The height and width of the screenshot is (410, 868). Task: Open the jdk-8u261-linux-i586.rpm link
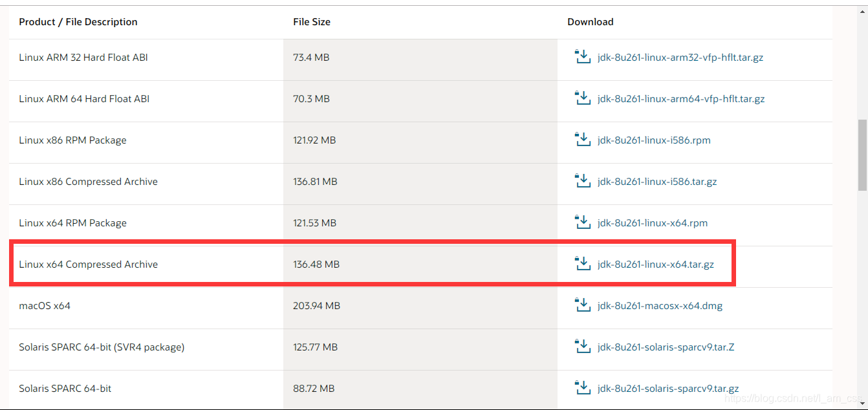tap(654, 140)
